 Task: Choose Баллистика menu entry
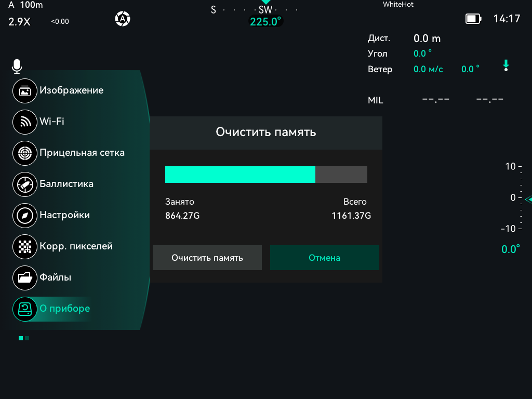(x=66, y=184)
